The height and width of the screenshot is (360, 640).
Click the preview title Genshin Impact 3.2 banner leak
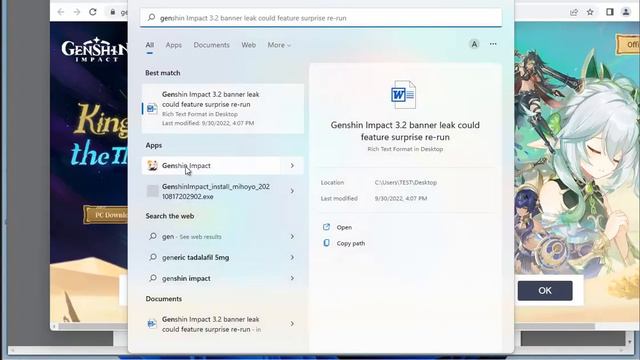[x=405, y=131]
